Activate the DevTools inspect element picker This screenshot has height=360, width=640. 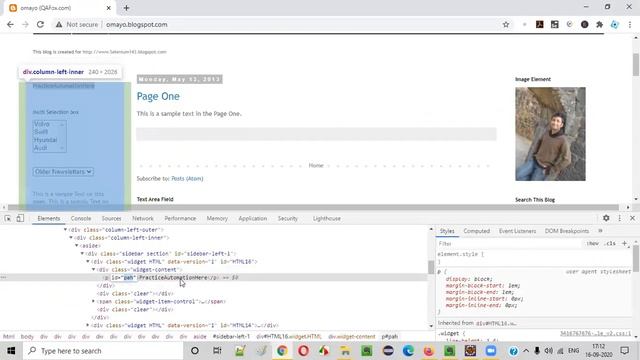pos(8,218)
